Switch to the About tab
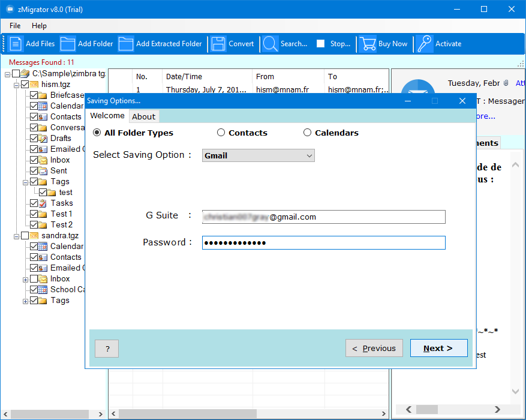This screenshot has width=526, height=420. (x=144, y=116)
